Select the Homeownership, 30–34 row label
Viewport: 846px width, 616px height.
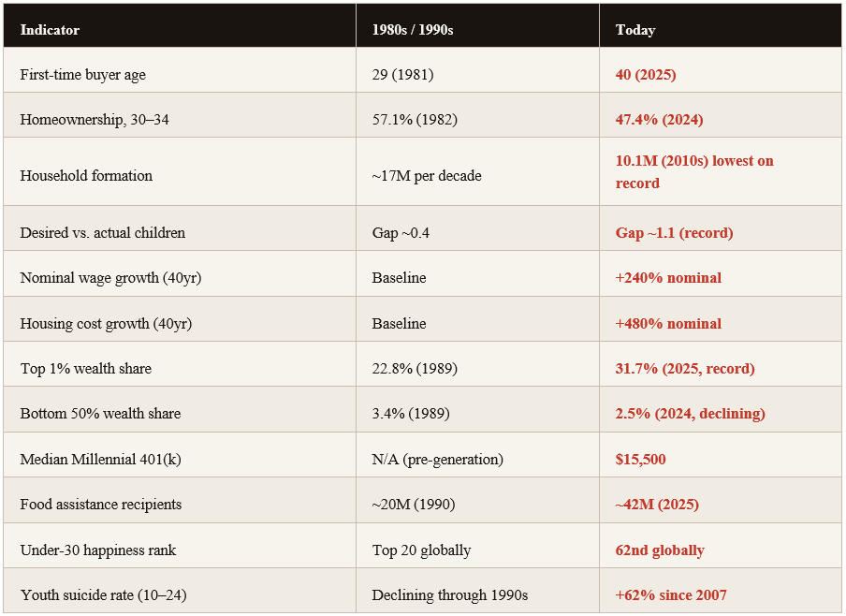tap(95, 119)
